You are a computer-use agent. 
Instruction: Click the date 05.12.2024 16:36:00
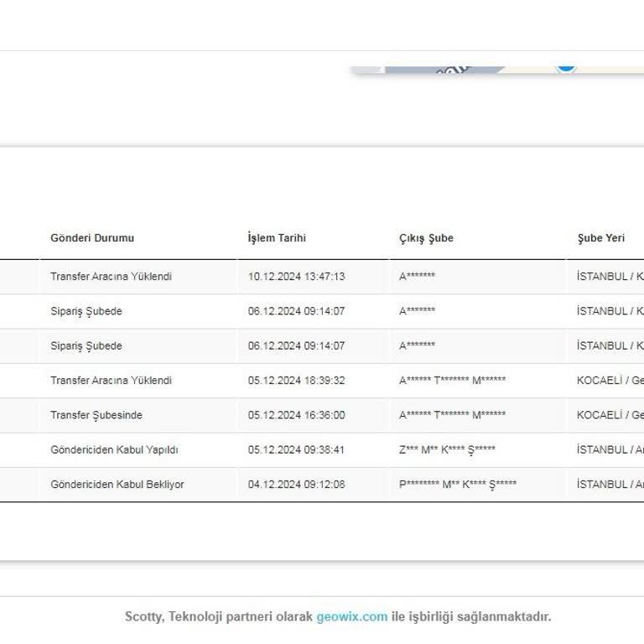coord(296,415)
